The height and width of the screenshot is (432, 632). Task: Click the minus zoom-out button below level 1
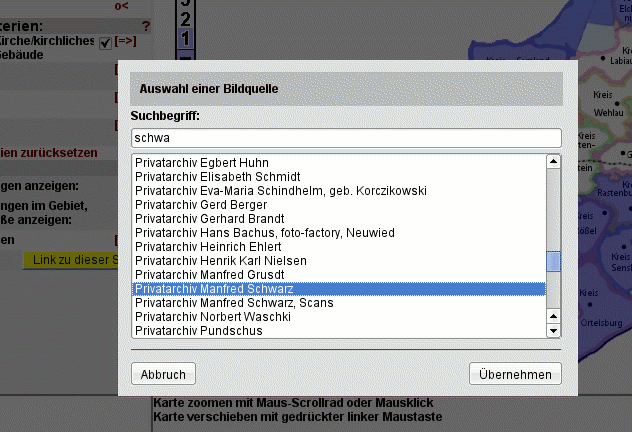[184, 54]
